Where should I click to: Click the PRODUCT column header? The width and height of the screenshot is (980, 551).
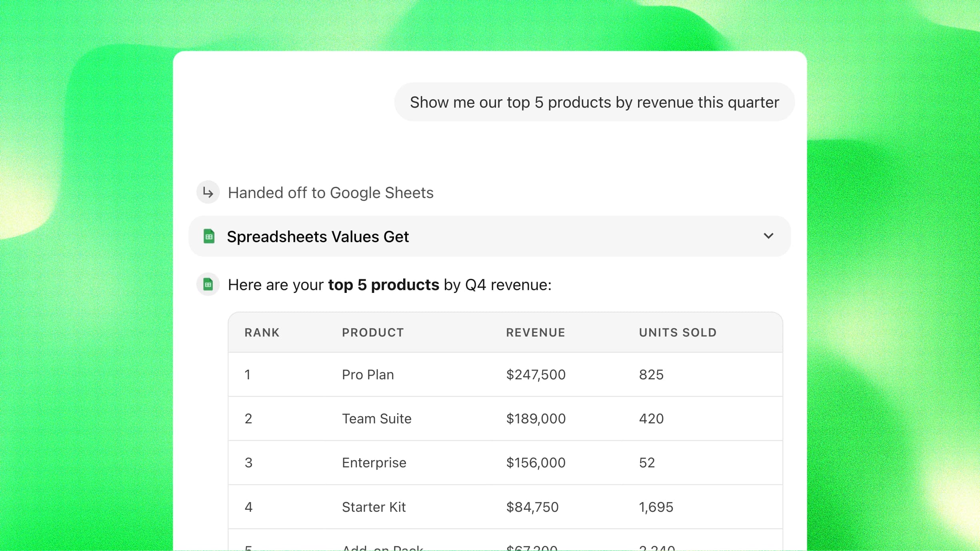pyautogui.click(x=372, y=332)
